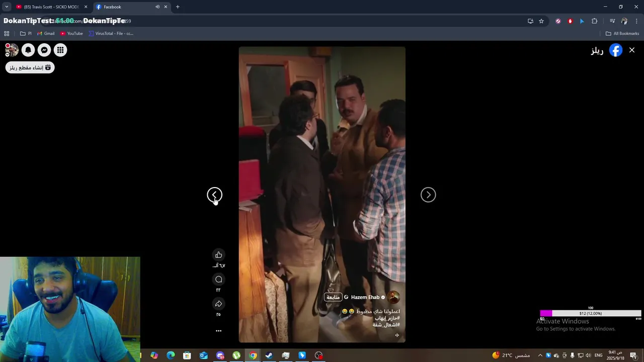Open Facebook notifications bell

[28, 50]
